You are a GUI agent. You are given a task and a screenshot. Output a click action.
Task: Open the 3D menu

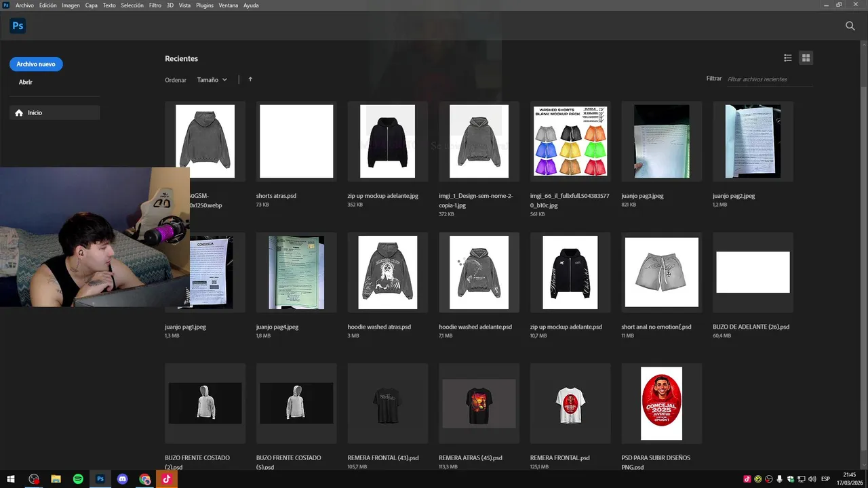point(170,5)
